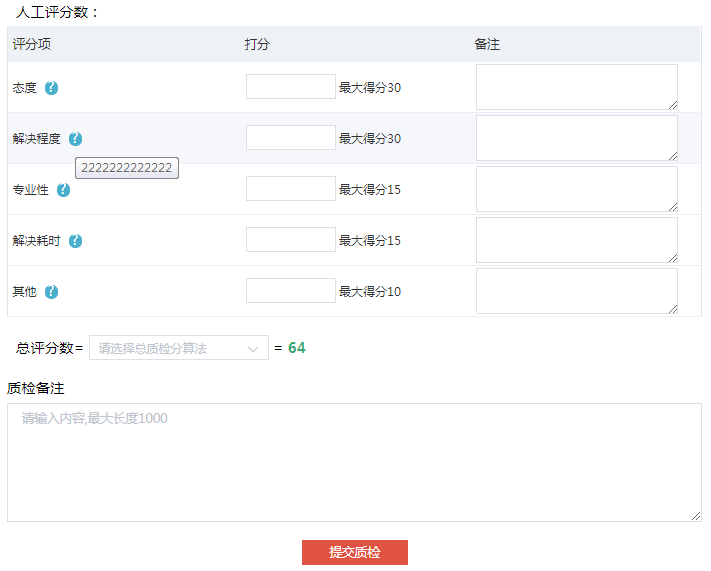711x571 pixels.
Task: Select the 解决耗时 score input box
Action: tap(290, 240)
